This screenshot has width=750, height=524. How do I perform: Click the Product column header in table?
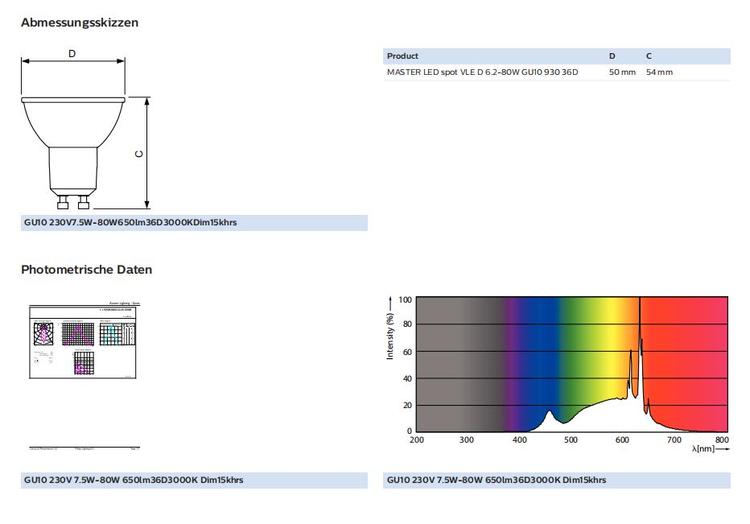tap(402, 56)
